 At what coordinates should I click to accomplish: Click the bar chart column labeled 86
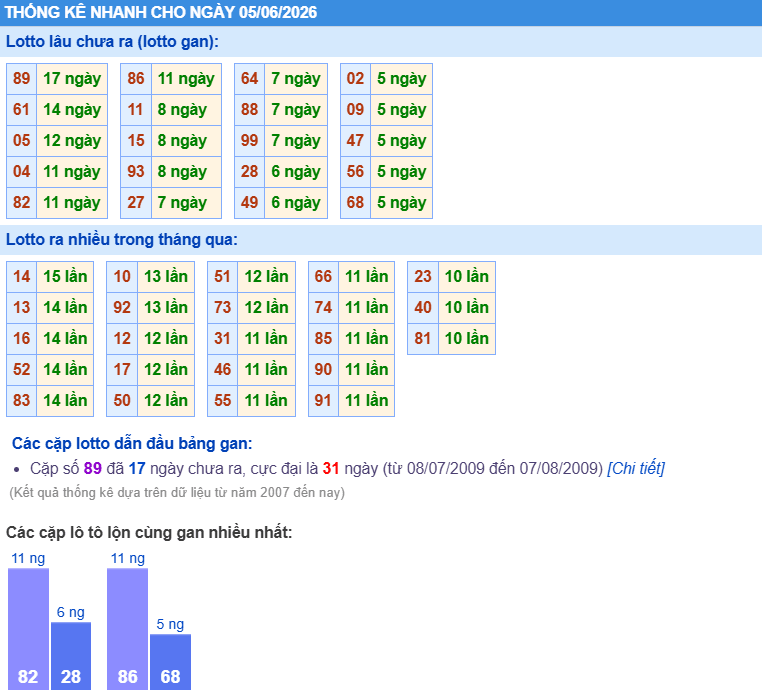click(127, 629)
